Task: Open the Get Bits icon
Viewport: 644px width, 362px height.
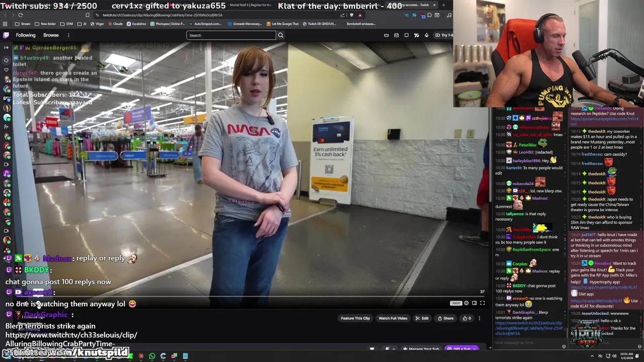Action: [427, 35]
